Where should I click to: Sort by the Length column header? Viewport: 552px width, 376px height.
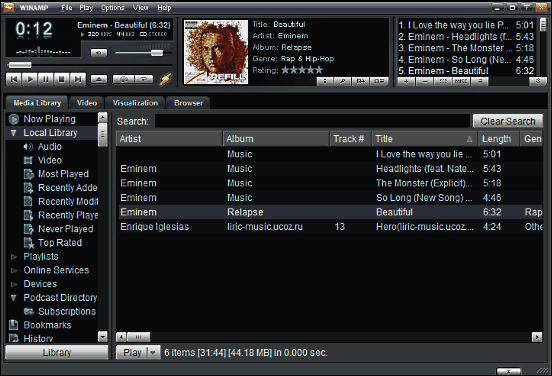pos(498,139)
